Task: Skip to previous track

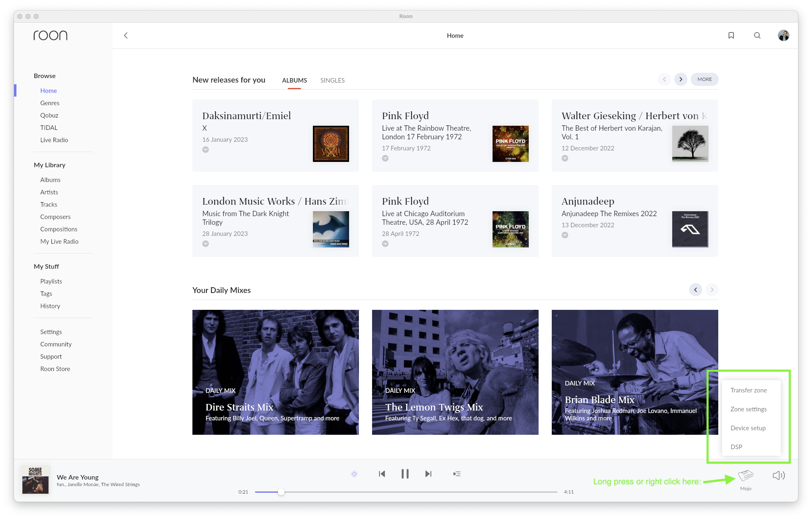Action: click(x=382, y=474)
